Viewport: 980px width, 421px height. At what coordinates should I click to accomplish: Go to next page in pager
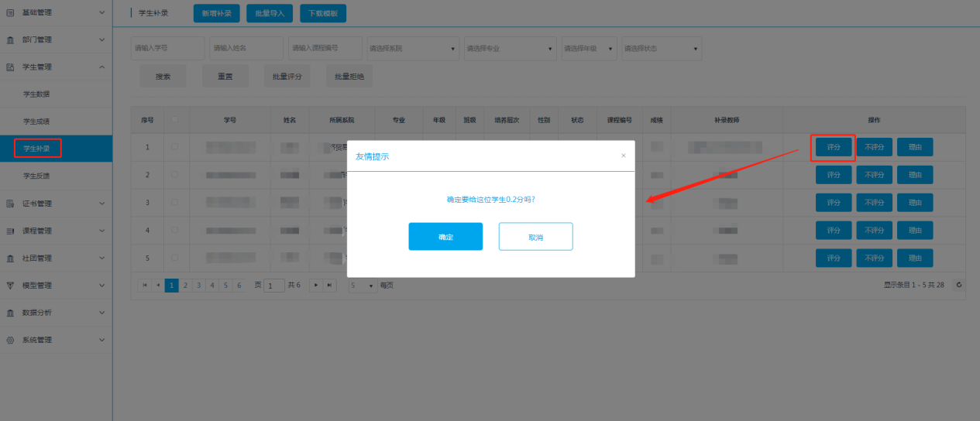click(316, 286)
